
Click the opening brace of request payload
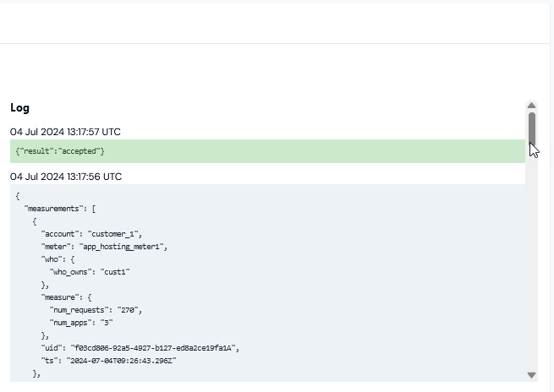[x=18, y=196]
